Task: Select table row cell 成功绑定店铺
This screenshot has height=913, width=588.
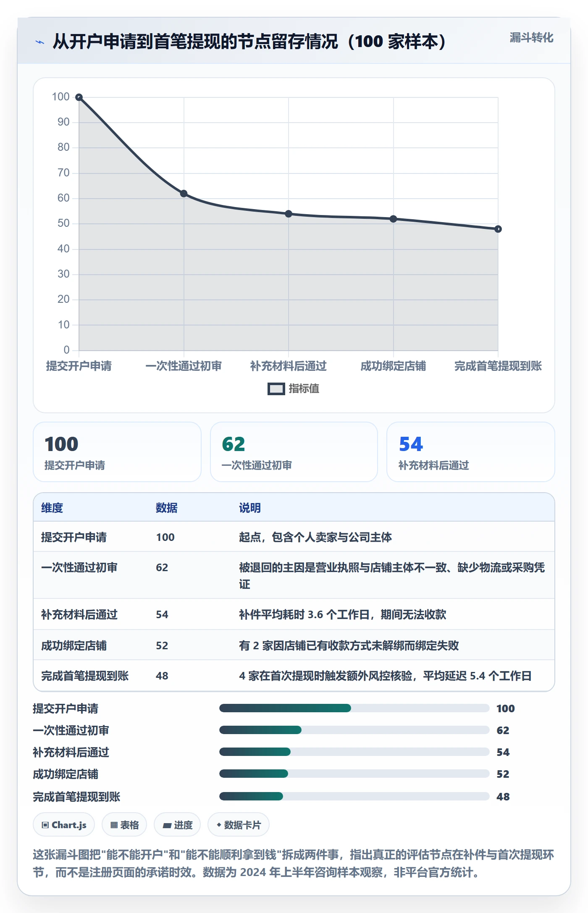Action: tap(74, 646)
